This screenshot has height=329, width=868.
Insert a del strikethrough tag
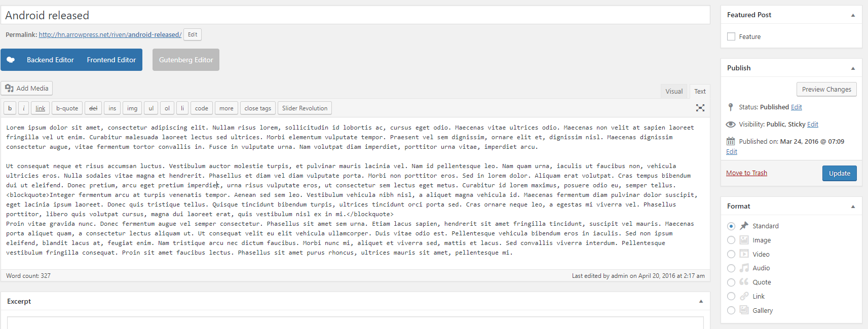(x=93, y=108)
